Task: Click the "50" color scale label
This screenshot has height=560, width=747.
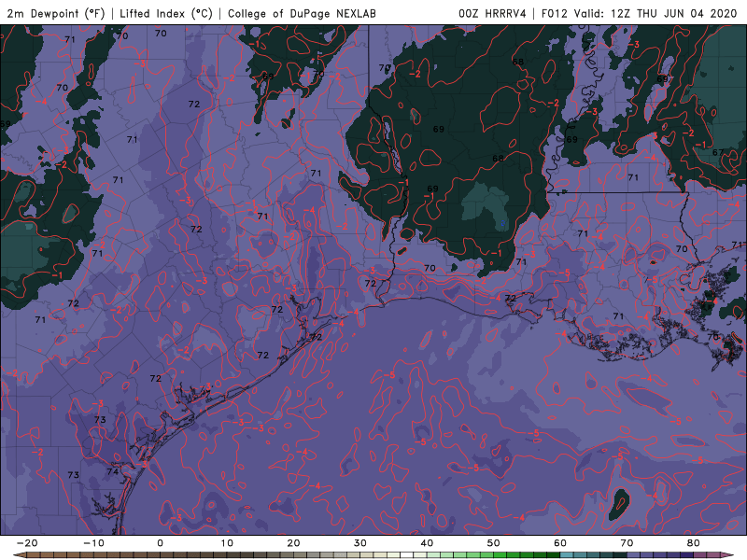Action: click(x=494, y=543)
